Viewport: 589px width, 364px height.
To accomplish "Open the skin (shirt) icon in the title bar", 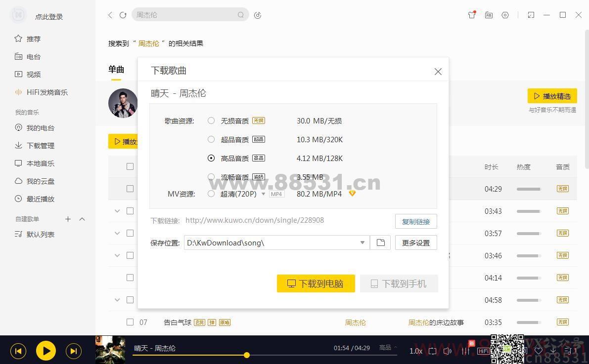I will coord(472,15).
